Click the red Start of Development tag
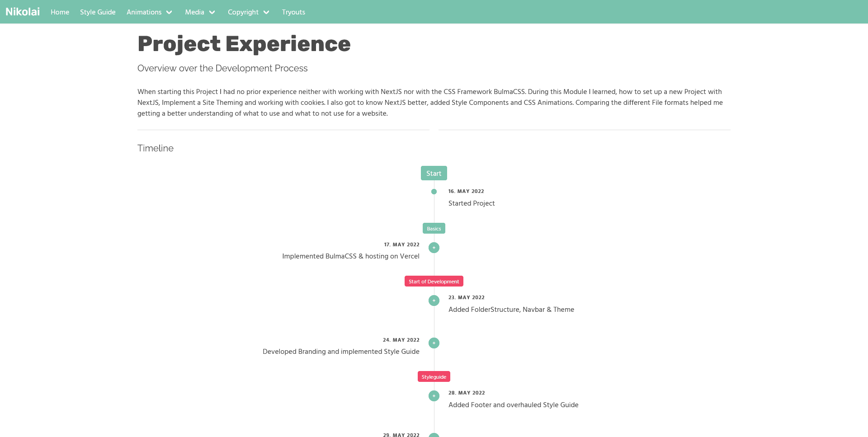The height and width of the screenshot is (437, 868). point(434,281)
